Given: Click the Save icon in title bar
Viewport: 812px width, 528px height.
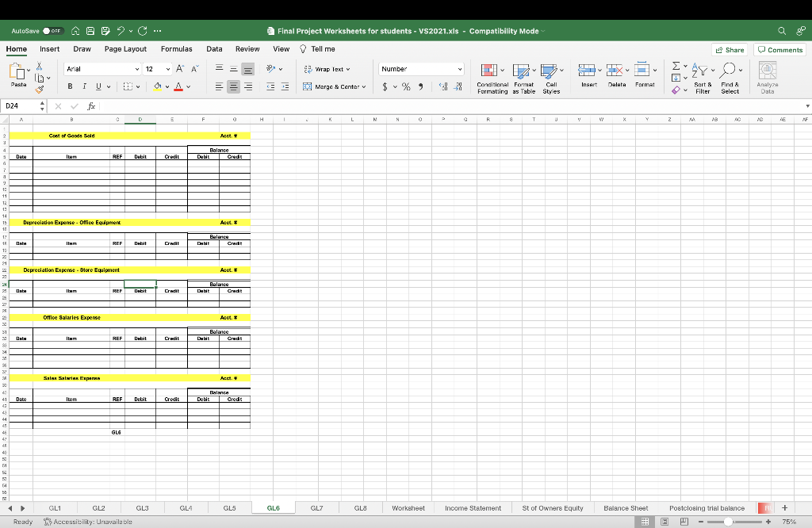Looking at the screenshot, I should pos(90,31).
